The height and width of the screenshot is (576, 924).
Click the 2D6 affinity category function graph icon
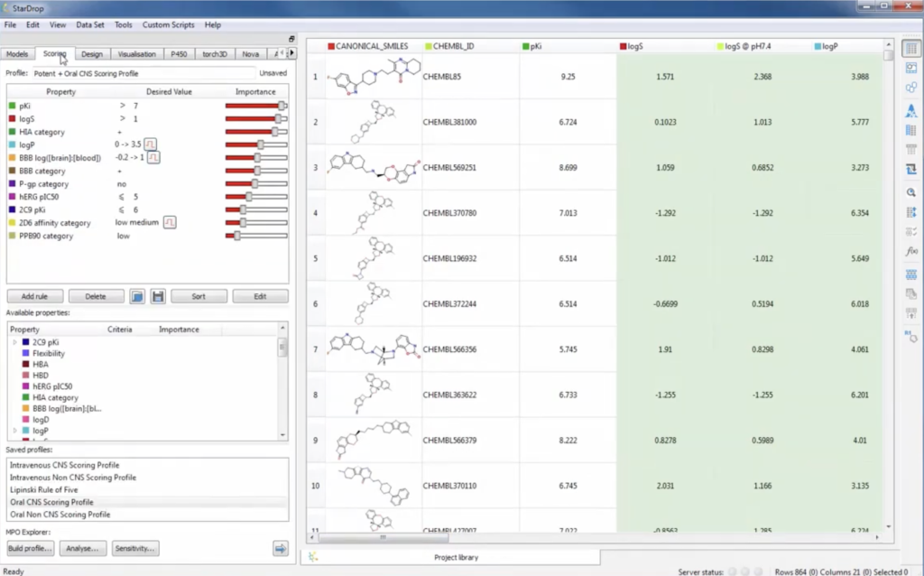point(169,222)
